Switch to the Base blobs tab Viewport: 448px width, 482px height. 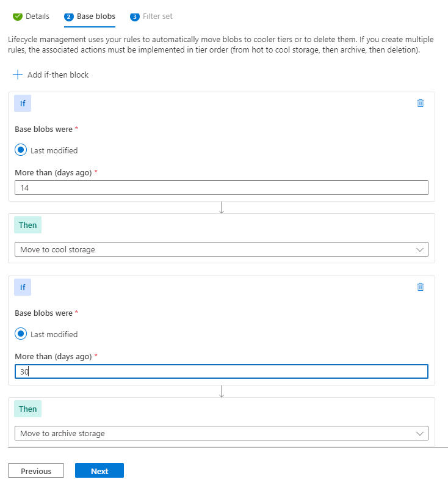90,16
